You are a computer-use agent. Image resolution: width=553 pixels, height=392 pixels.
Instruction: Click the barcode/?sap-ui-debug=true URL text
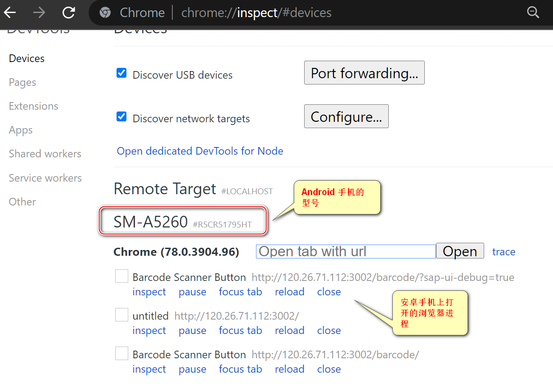(x=383, y=277)
